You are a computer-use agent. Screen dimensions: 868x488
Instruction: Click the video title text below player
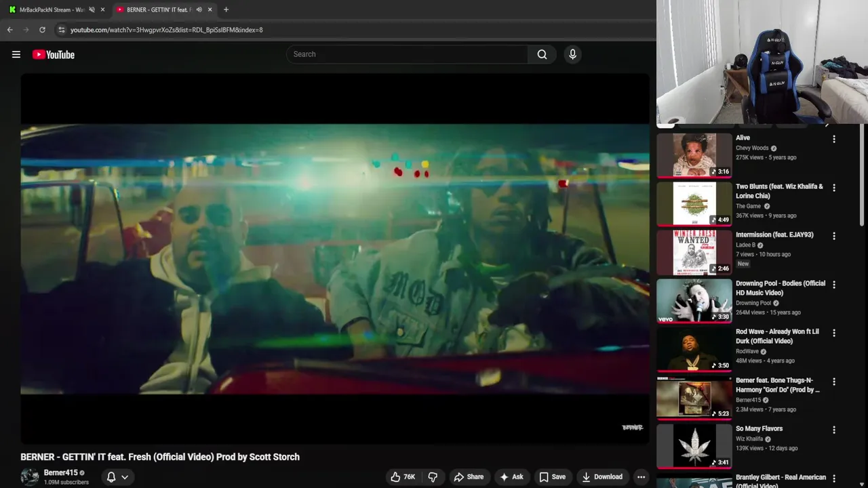pyautogui.click(x=160, y=457)
